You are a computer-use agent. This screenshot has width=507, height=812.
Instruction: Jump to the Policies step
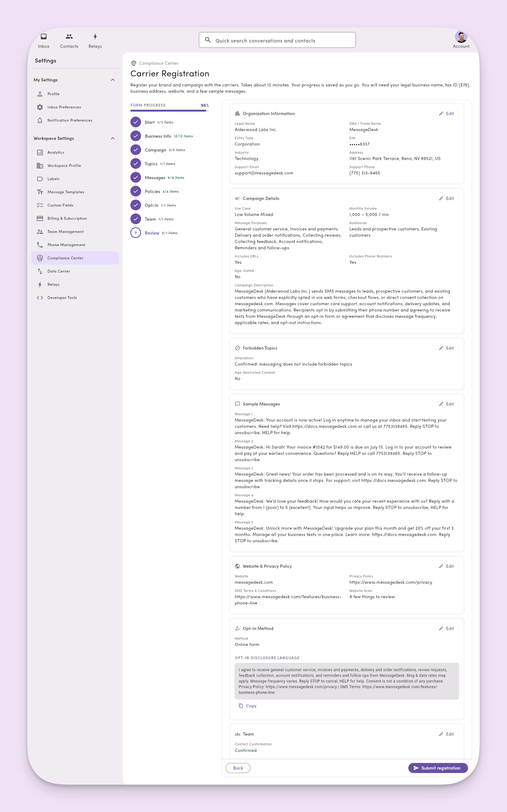point(155,191)
